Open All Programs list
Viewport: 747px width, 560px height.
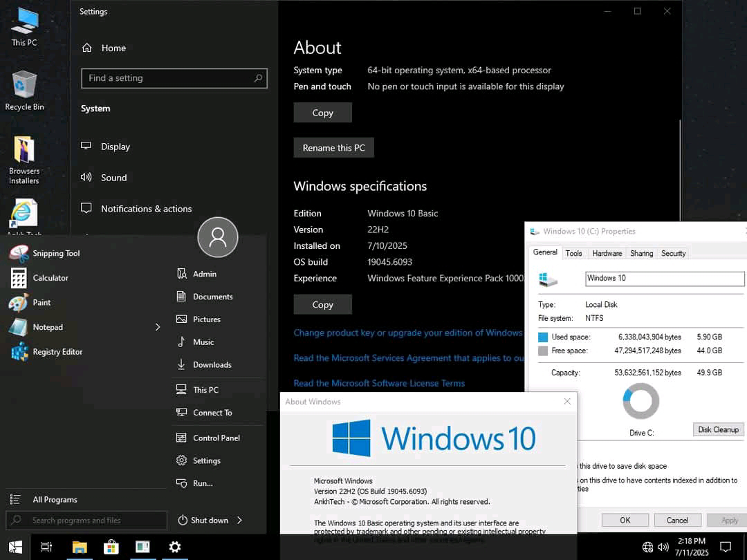(44, 500)
